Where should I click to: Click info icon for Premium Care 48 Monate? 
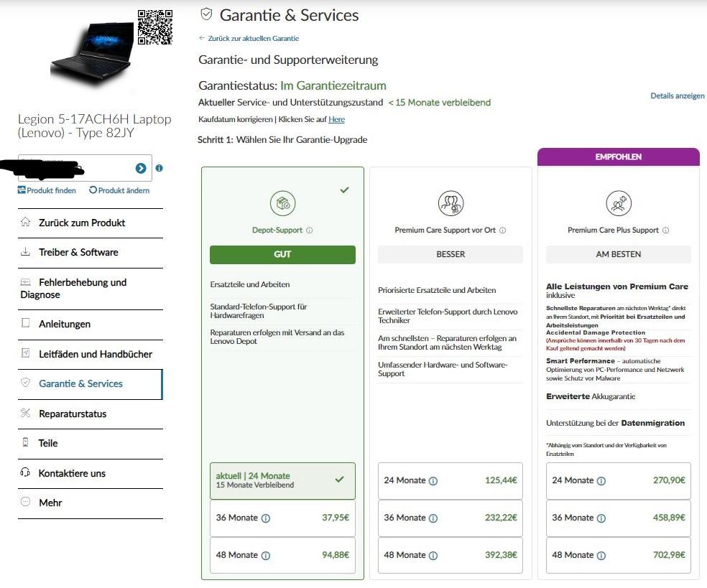click(433, 556)
